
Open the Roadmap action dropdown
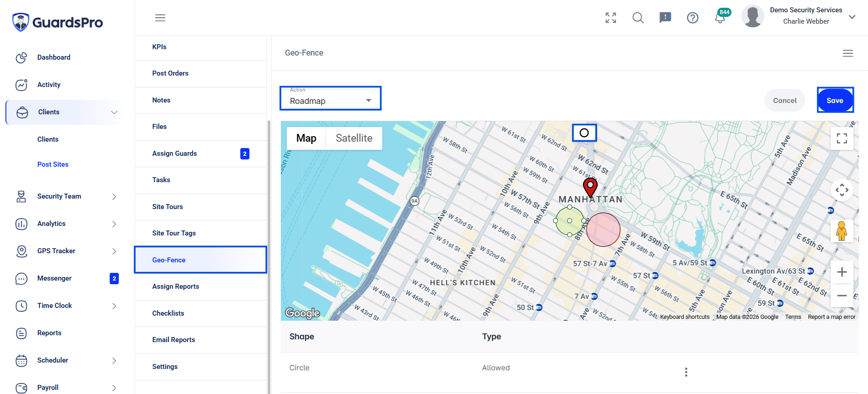tap(330, 98)
